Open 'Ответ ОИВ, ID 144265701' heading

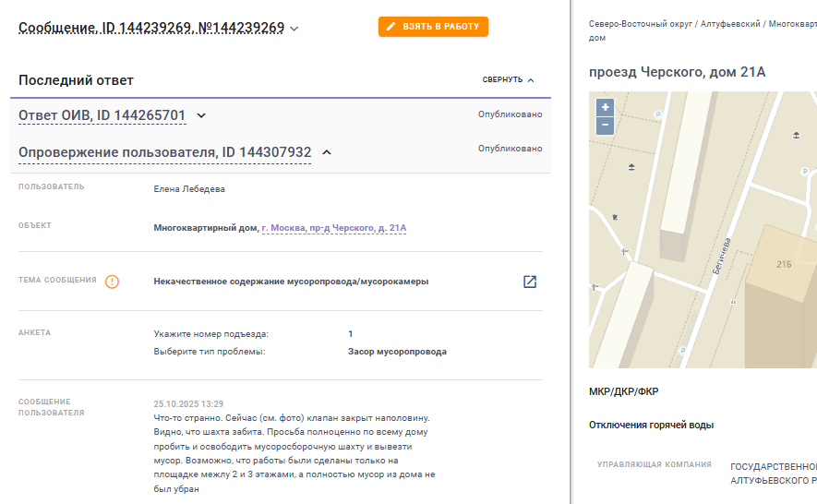coord(102,115)
